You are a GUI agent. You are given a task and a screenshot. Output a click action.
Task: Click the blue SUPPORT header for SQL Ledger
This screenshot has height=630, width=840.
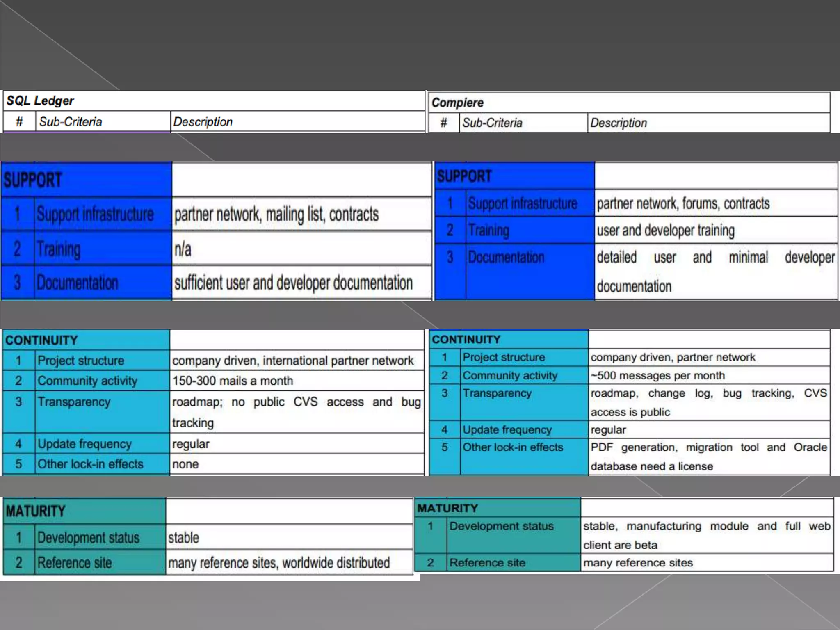[33, 180]
